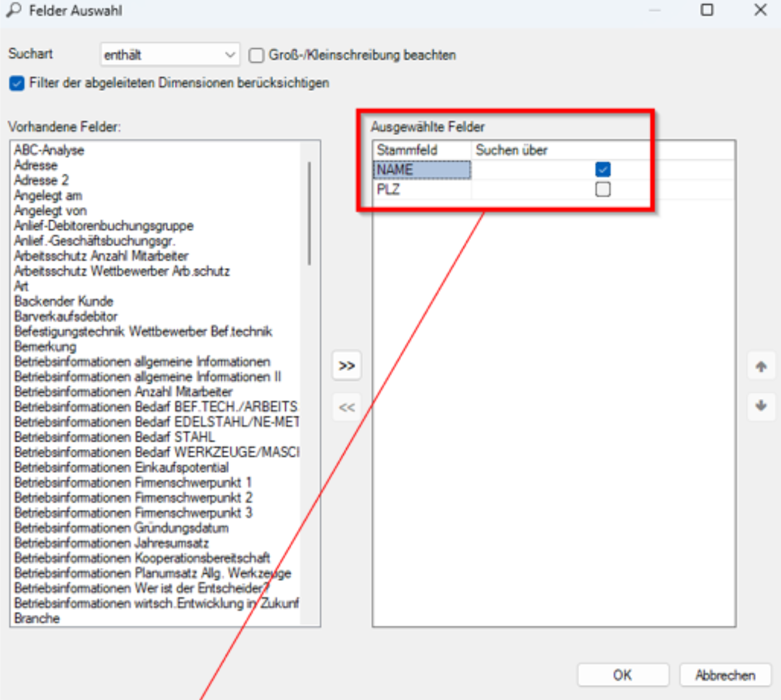The image size is (781, 700).
Task: Move selected field down with arrow icon
Action: point(761,405)
